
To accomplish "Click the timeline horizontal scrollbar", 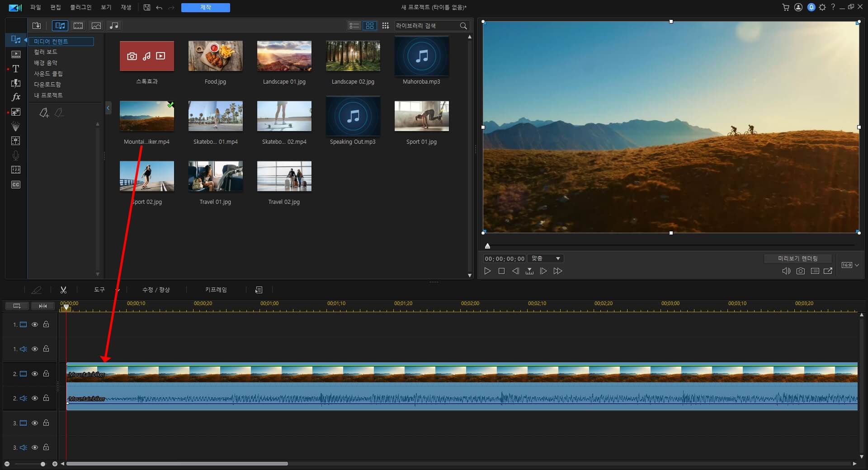I will (177, 464).
